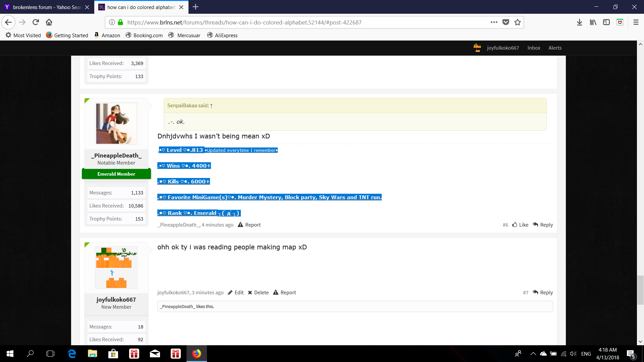
Task: Open joyfulkoko667 account menu in header
Action: coord(496,48)
